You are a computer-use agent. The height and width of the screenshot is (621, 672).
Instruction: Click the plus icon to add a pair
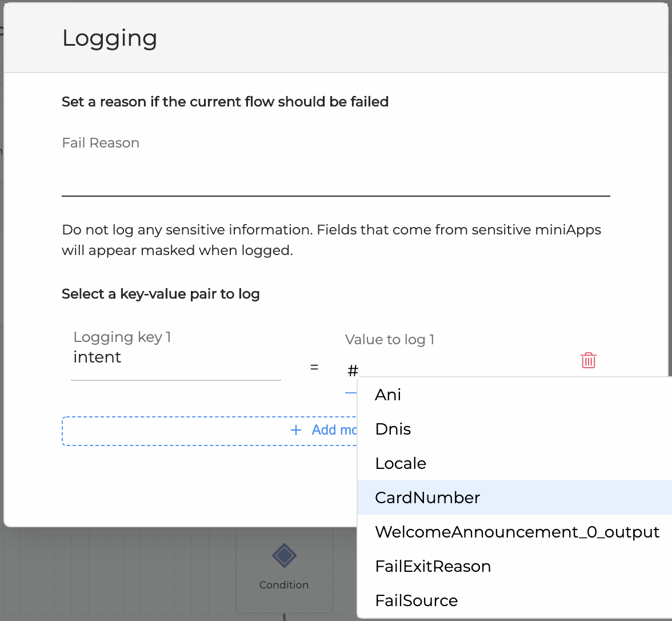tap(296, 430)
